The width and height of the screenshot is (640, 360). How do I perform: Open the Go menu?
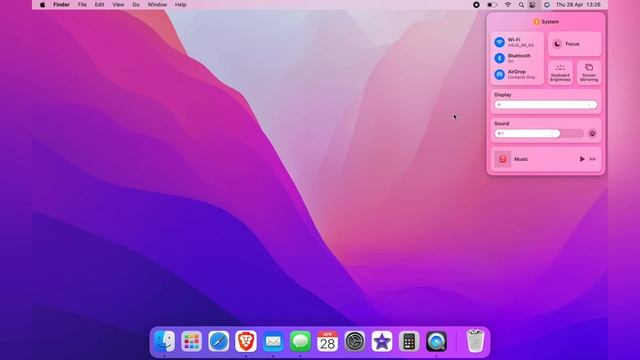pyautogui.click(x=136, y=4)
